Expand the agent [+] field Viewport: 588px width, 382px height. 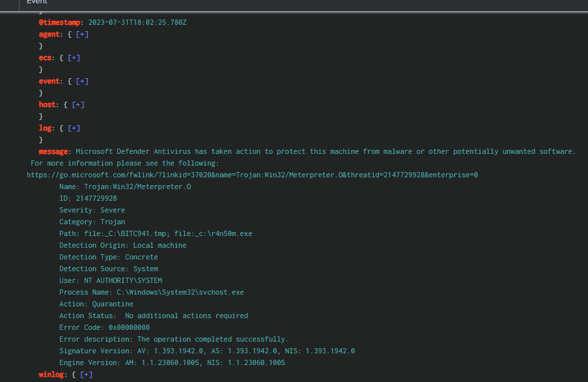[82, 35]
